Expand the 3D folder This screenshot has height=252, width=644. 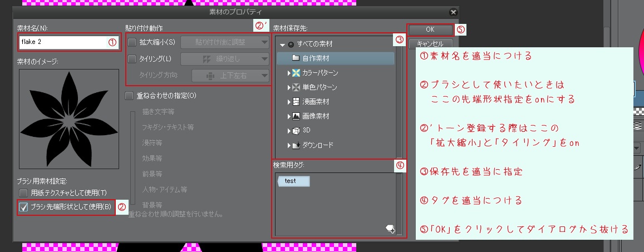pyautogui.click(x=289, y=131)
